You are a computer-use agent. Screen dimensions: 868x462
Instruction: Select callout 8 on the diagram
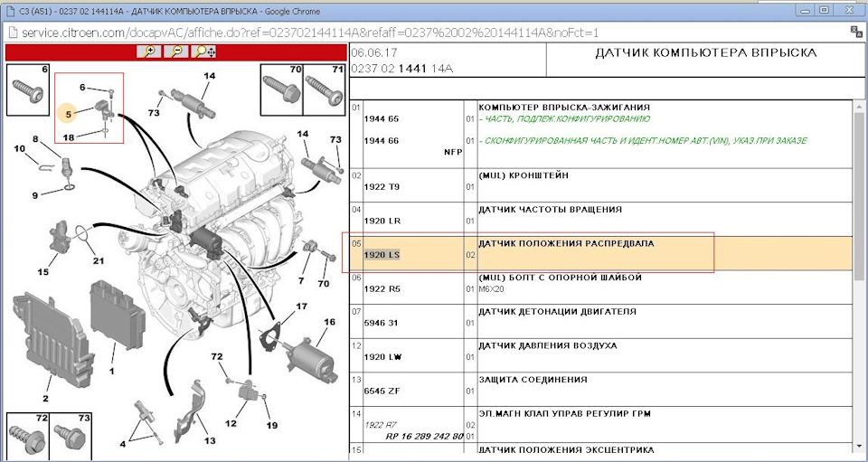[35, 139]
